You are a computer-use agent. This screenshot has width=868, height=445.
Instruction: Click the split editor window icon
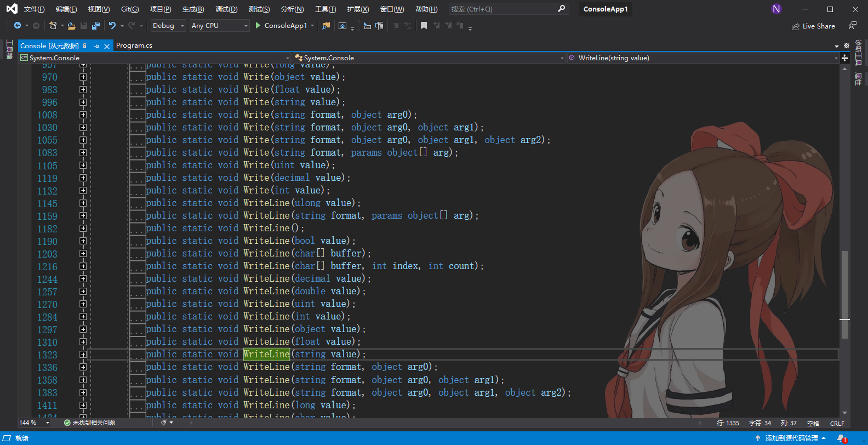tap(844, 58)
